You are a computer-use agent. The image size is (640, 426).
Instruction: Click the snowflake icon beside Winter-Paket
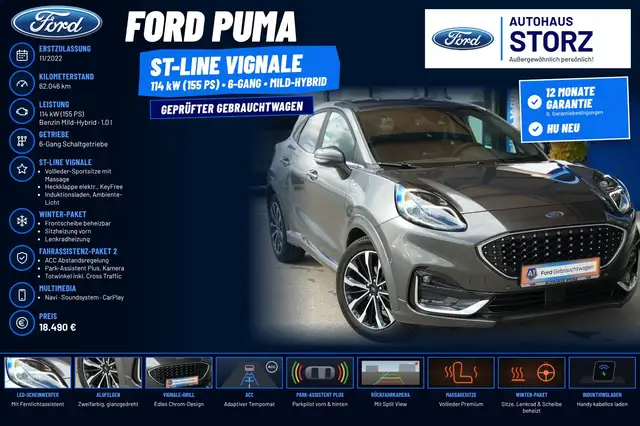pyautogui.click(x=22, y=221)
